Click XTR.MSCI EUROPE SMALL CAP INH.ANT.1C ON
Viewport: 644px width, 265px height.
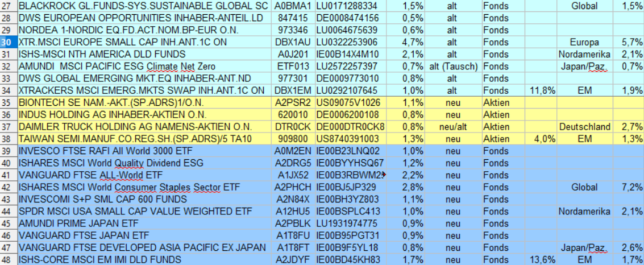click(x=144, y=42)
